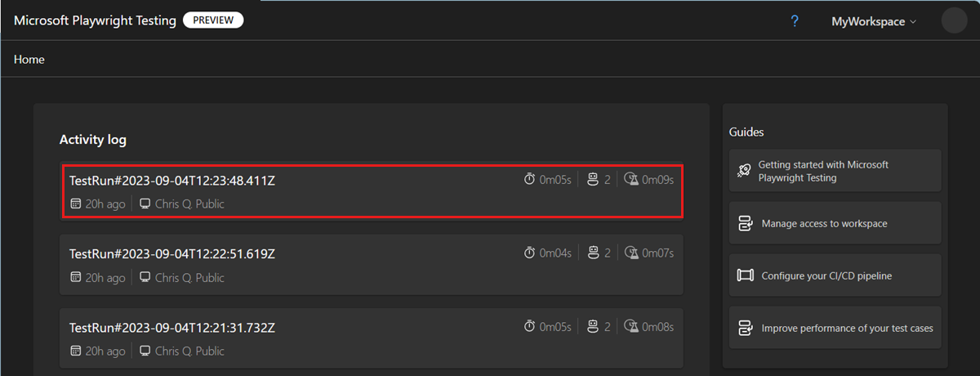The height and width of the screenshot is (376, 980).
Task: Click the calendar icon in the 12:22:51 test run
Action: click(x=76, y=278)
